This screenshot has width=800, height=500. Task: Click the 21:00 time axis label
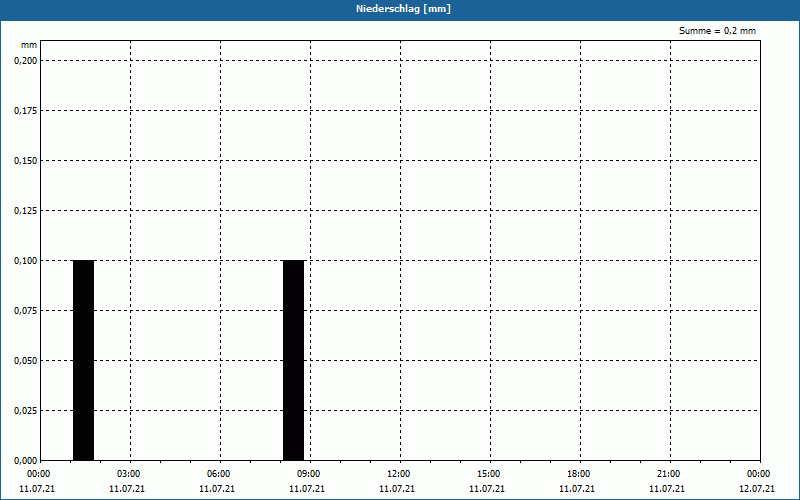point(668,474)
